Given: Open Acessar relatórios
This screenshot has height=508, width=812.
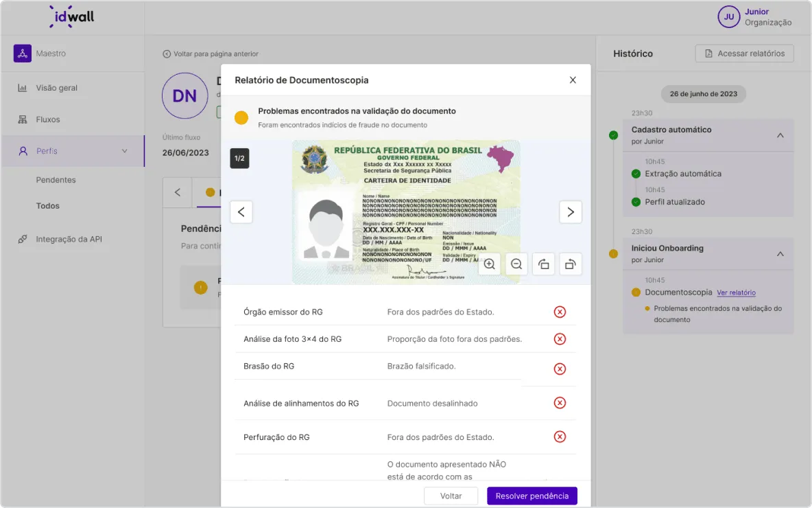Looking at the screenshot, I should coord(744,54).
